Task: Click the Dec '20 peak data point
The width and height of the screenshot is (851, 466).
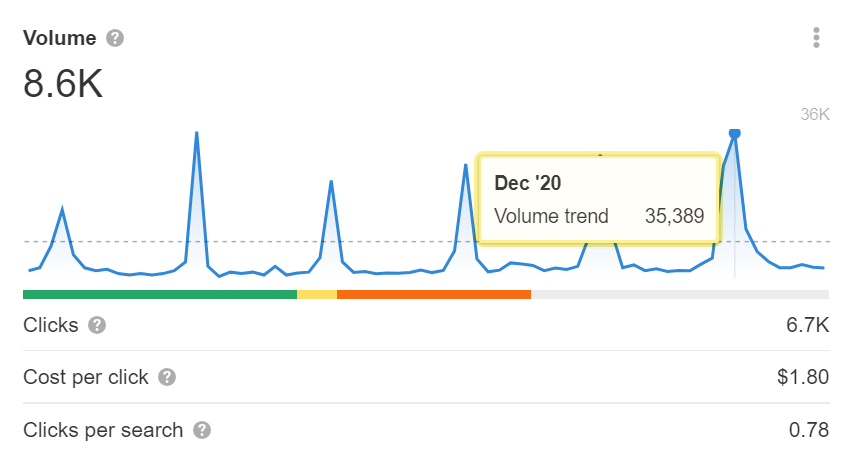Action: point(735,133)
